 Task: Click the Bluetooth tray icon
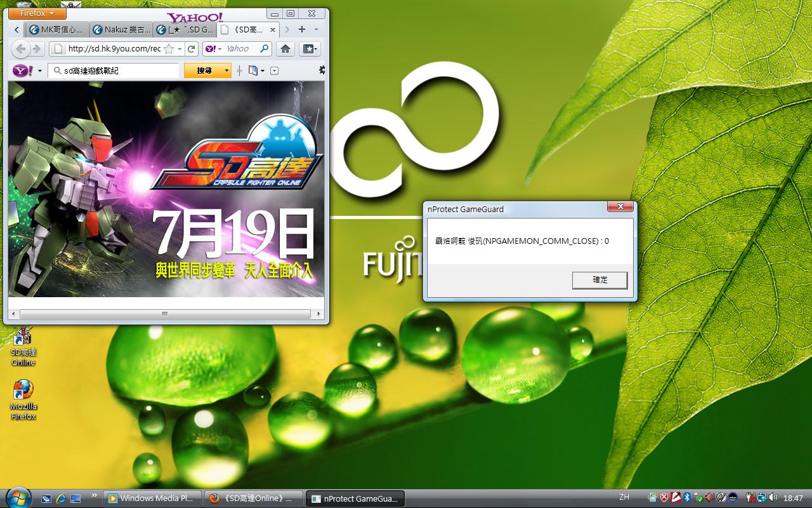[x=686, y=498]
